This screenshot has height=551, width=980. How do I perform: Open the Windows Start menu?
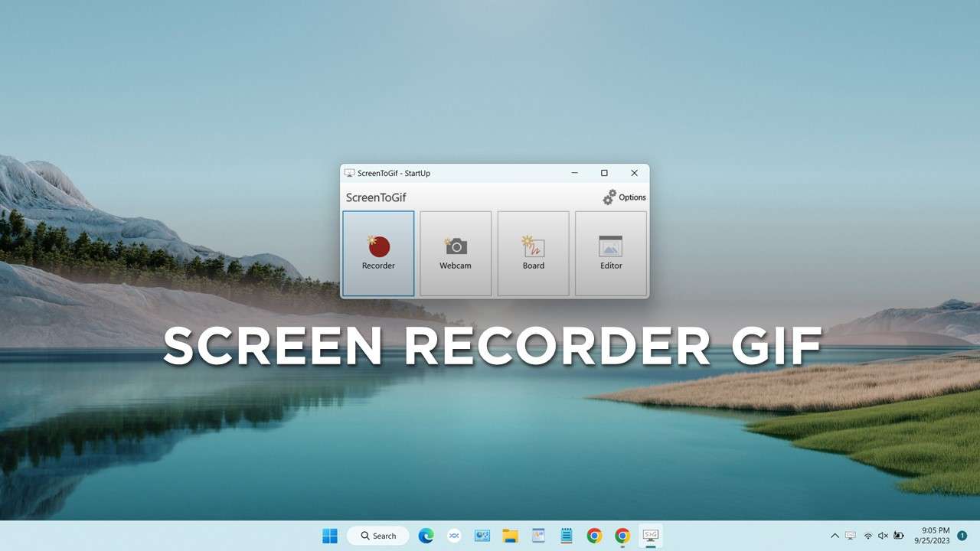pos(330,536)
